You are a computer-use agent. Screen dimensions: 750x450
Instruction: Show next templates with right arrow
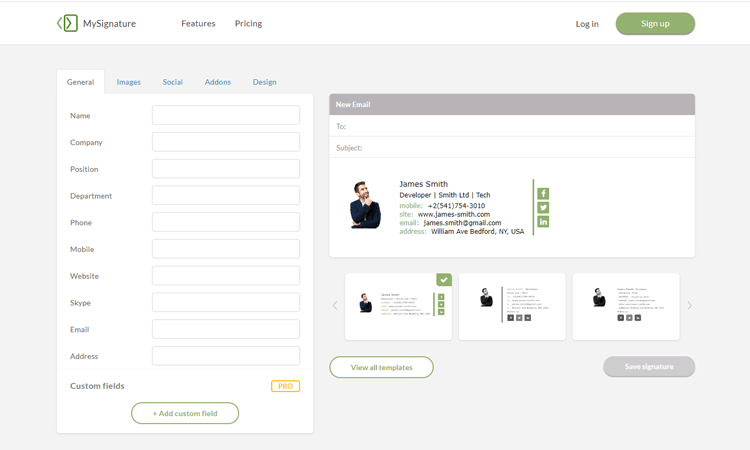tap(689, 306)
